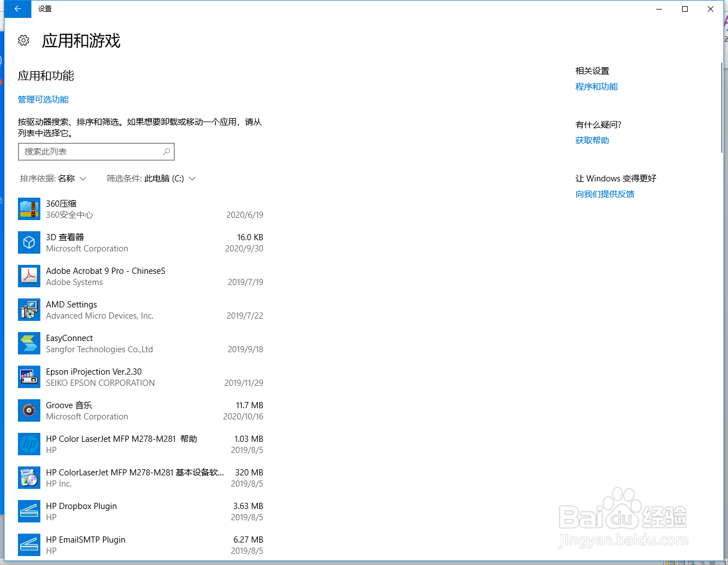Click the magnifier icon in search box
Screen dimensions: 728x565
point(166,152)
